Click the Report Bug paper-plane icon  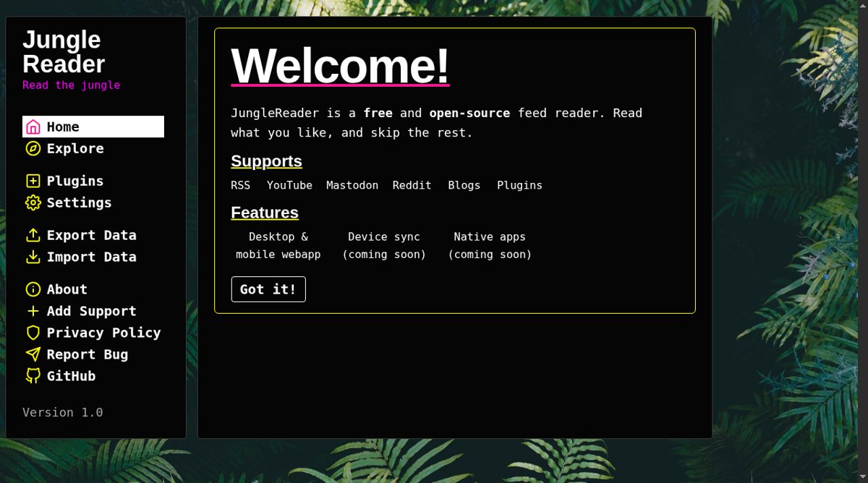pos(33,354)
